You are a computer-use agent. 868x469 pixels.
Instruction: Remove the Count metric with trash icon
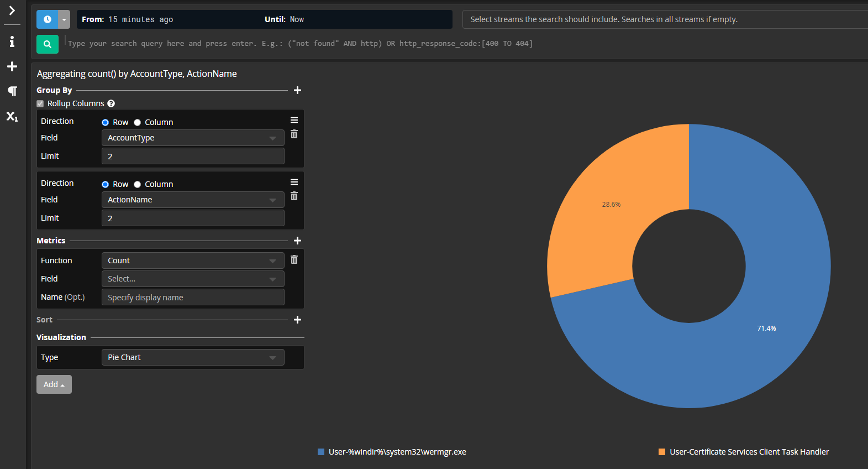click(294, 260)
